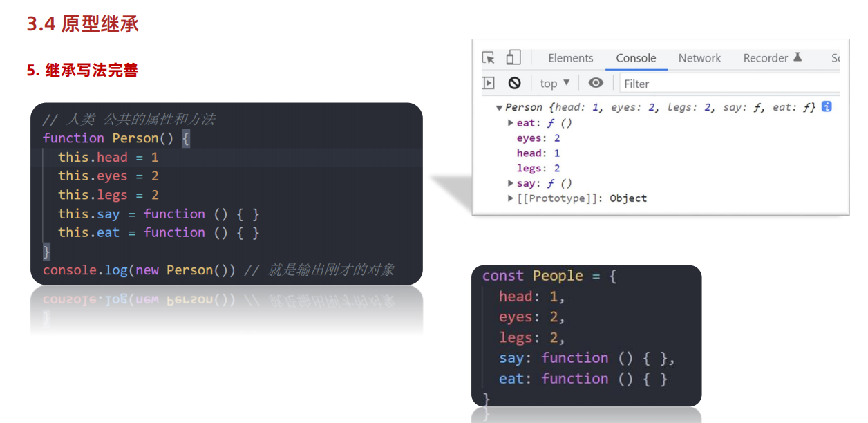868x423 pixels.
Task: Click the blue info icon after Person
Action: (827, 107)
